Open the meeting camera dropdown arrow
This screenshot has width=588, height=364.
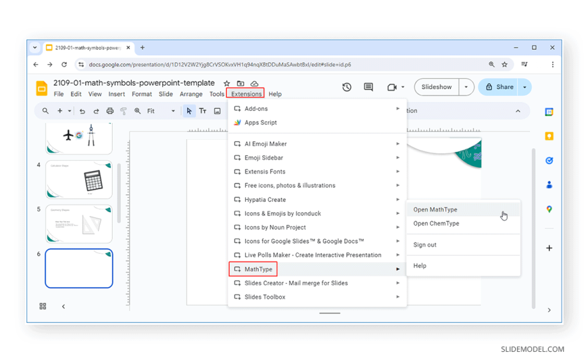tap(403, 87)
